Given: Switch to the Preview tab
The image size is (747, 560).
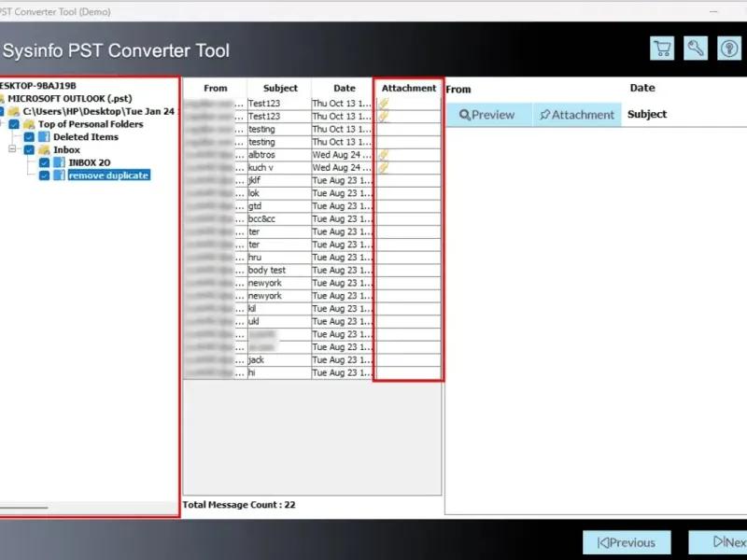Looking at the screenshot, I should pyautogui.click(x=488, y=115).
